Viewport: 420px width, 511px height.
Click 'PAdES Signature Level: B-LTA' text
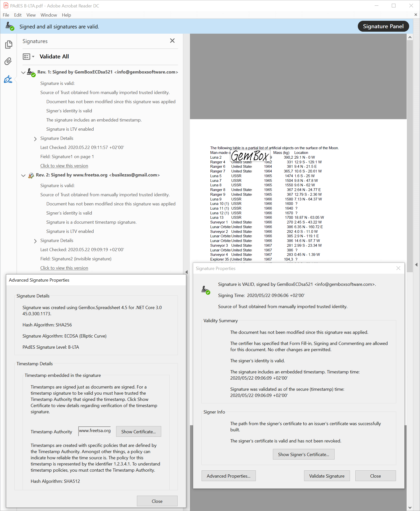51,347
